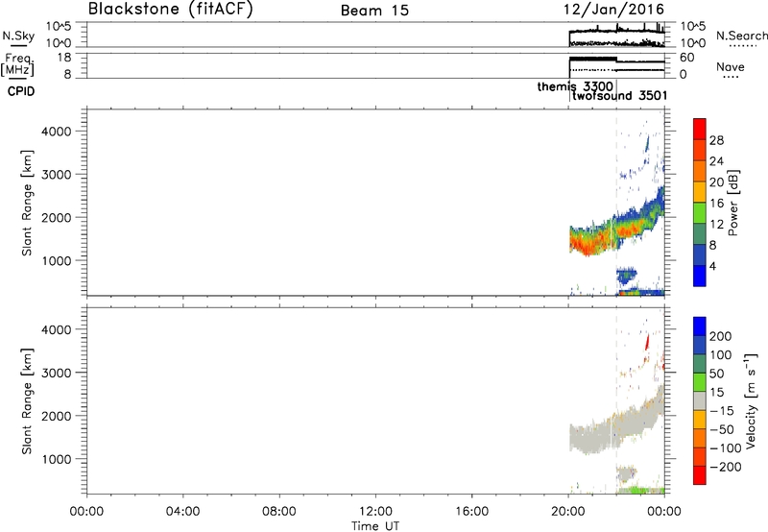768x532 pixels.
Task: Click the '20:00' time axis tick label
Action: [x=568, y=512]
